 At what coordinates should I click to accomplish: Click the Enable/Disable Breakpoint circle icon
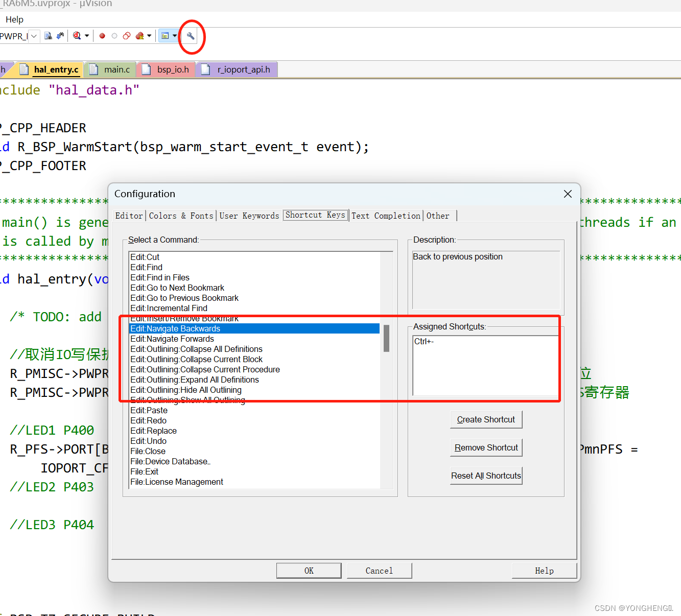(114, 36)
